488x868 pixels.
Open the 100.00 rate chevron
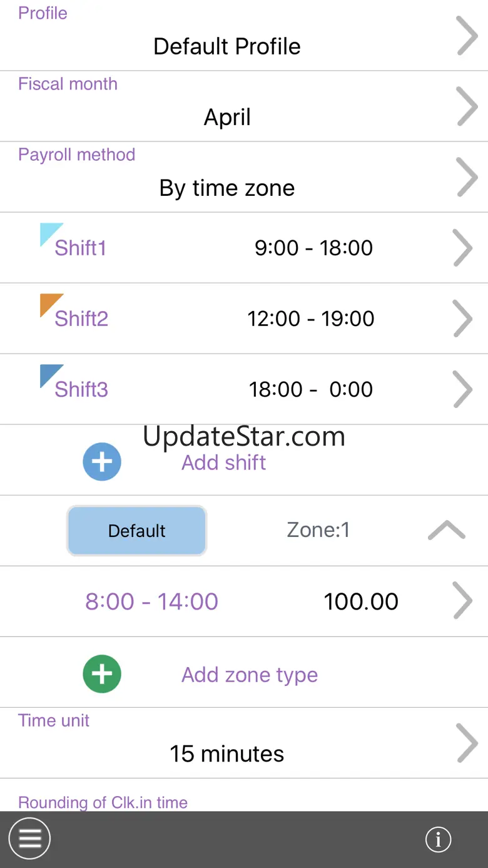(462, 601)
